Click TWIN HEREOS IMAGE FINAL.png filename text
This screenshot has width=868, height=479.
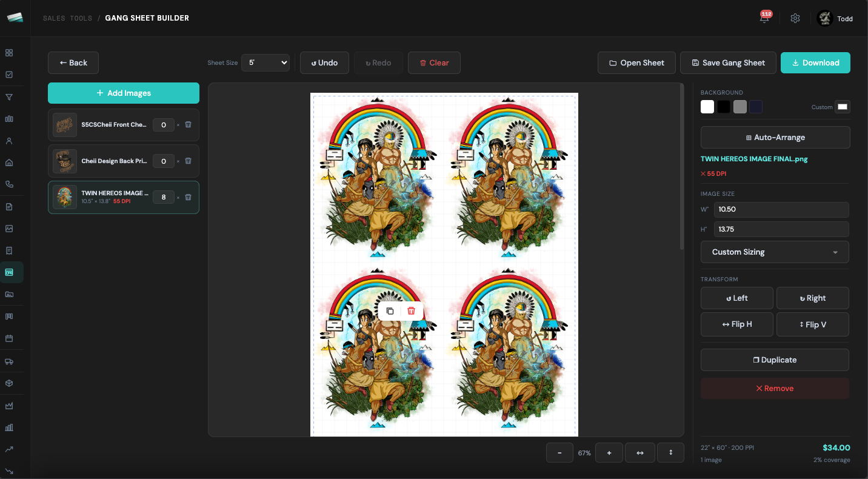tap(754, 159)
